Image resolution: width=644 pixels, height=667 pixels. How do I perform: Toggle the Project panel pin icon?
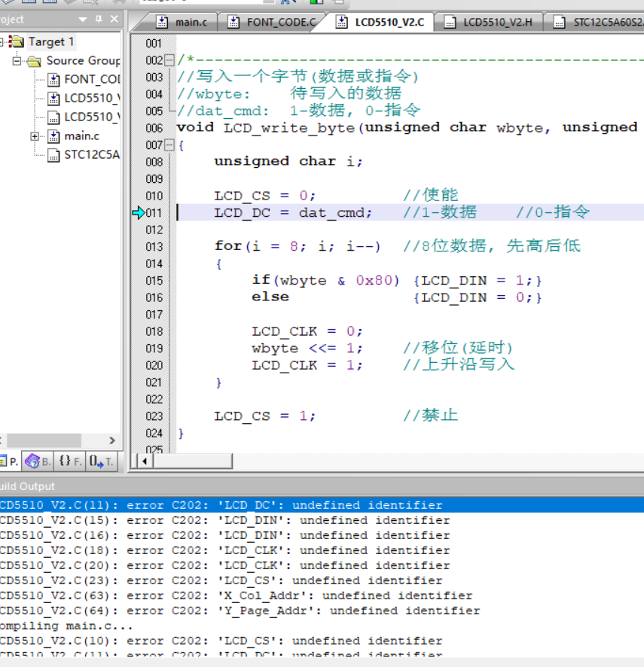pyautogui.click(x=99, y=19)
